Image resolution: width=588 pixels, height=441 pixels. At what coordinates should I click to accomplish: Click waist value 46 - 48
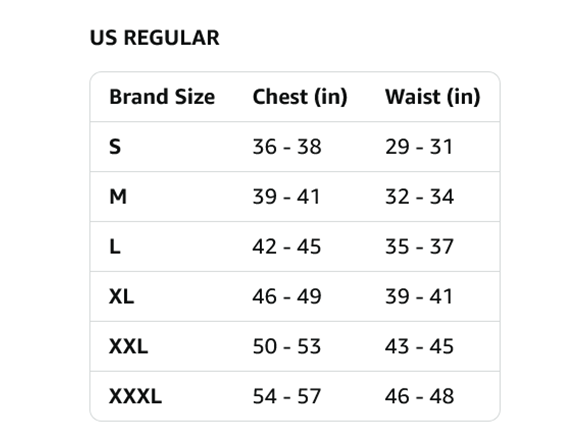(x=420, y=396)
